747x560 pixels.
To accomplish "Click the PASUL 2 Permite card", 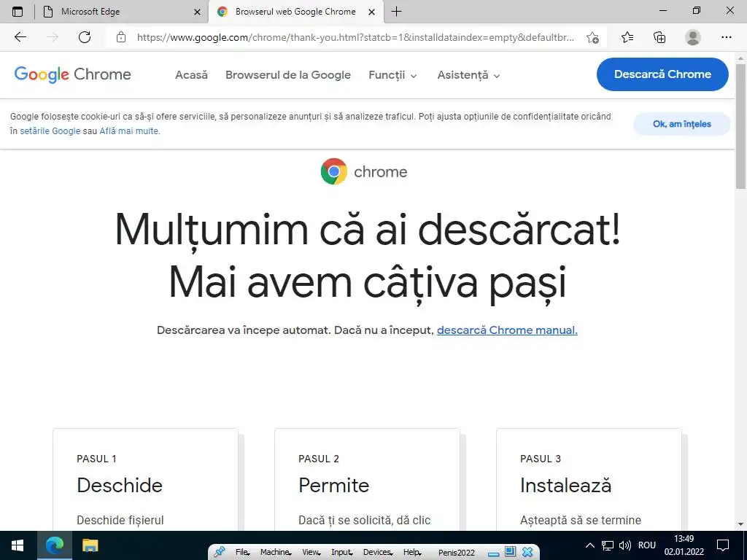I will 368,480.
